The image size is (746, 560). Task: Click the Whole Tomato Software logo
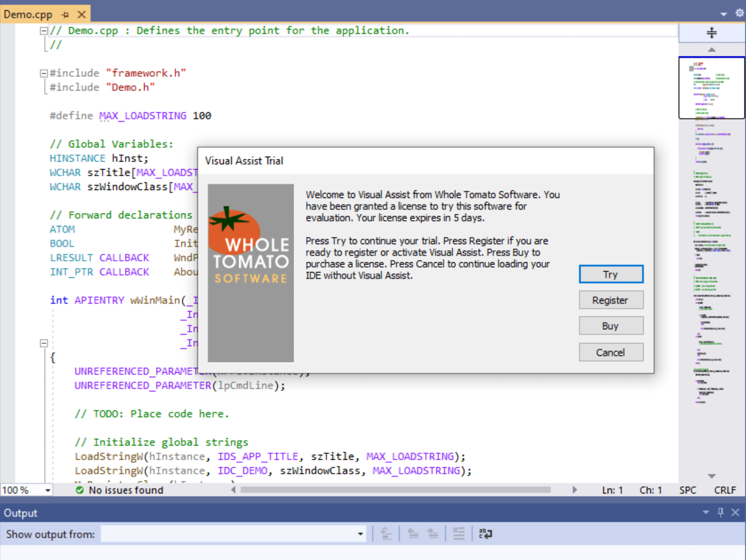(251, 273)
